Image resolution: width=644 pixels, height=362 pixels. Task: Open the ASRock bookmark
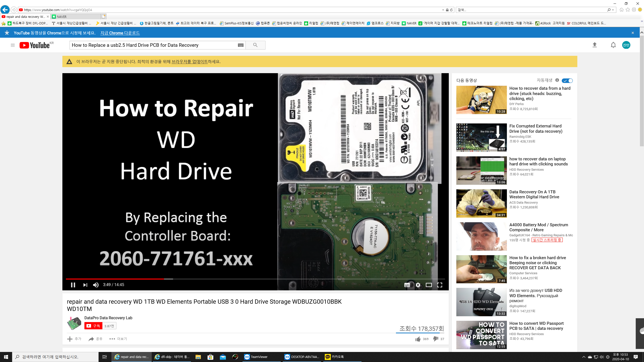pos(550,23)
